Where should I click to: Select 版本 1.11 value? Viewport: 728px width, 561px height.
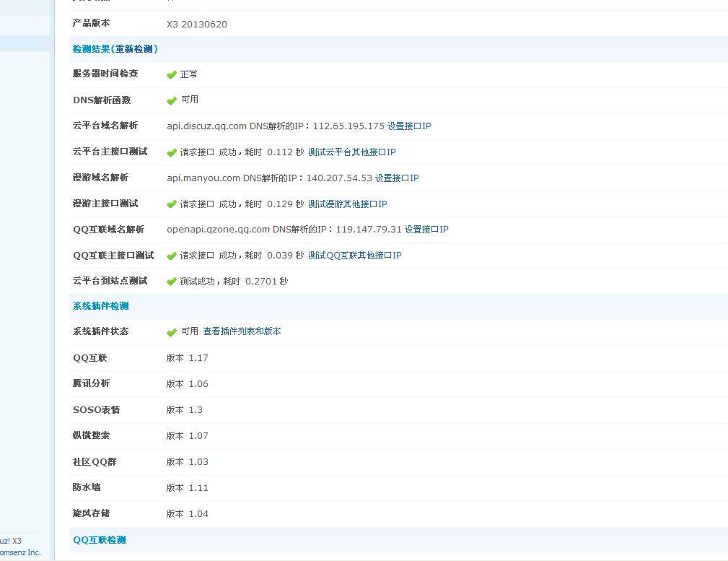click(187, 488)
